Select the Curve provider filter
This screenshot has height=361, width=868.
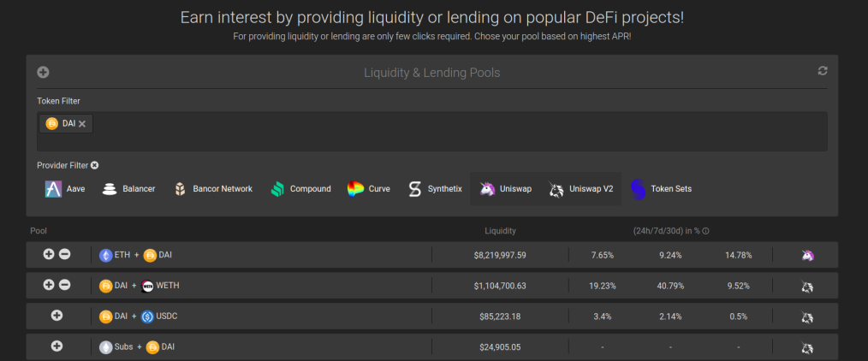(369, 189)
